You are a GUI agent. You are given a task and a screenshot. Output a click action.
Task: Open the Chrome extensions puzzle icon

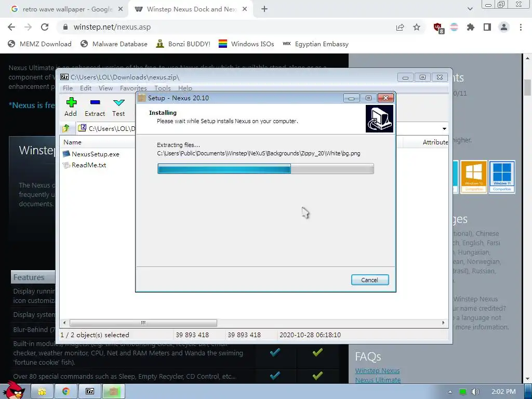(x=471, y=27)
